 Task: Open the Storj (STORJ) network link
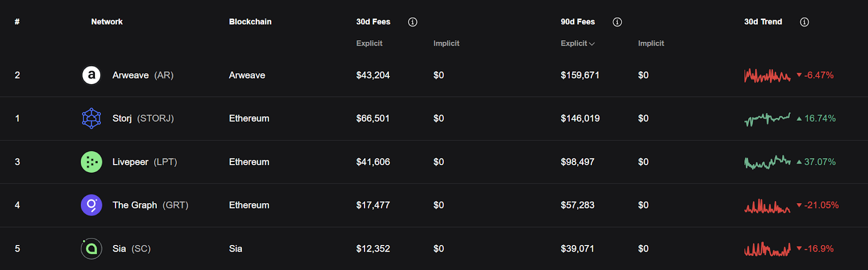point(143,118)
